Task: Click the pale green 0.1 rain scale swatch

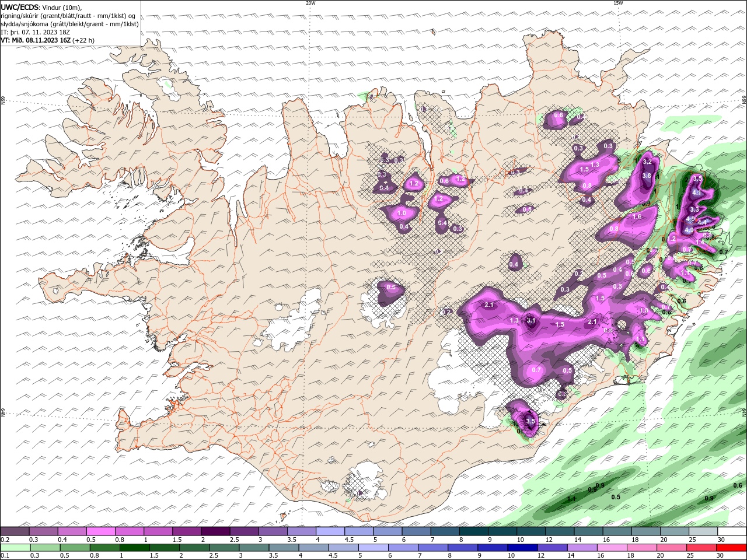Action: coord(15,548)
